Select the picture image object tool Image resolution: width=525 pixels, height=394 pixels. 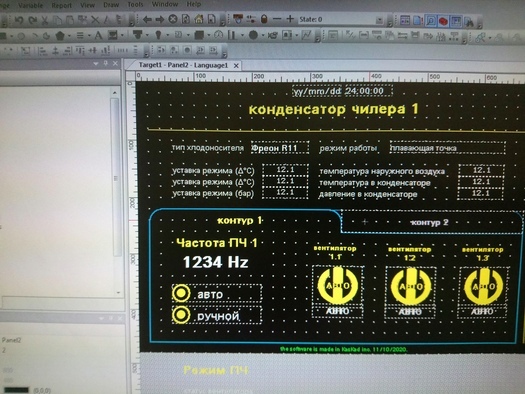(113, 35)
